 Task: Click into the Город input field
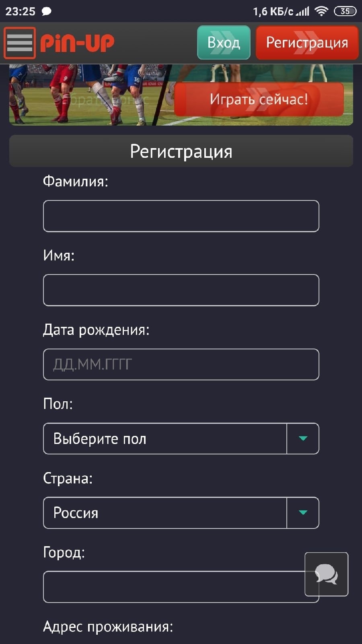click(x=173, y=587)
